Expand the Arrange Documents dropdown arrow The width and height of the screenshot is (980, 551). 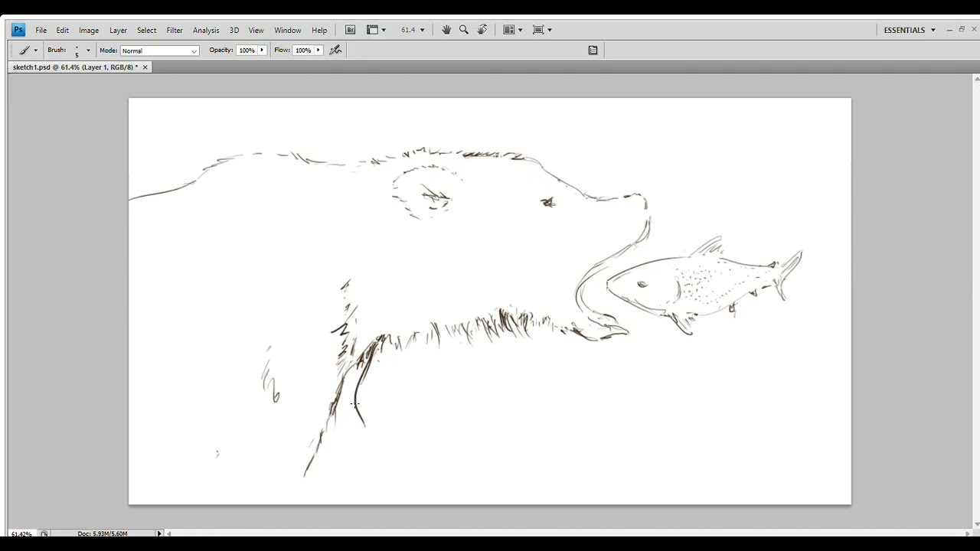(x=520, y=30)
